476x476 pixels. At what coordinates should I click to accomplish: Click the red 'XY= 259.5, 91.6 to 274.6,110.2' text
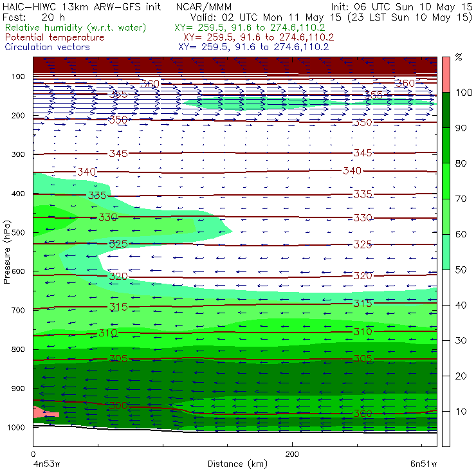pyautogui.click(x=259, y=37)
